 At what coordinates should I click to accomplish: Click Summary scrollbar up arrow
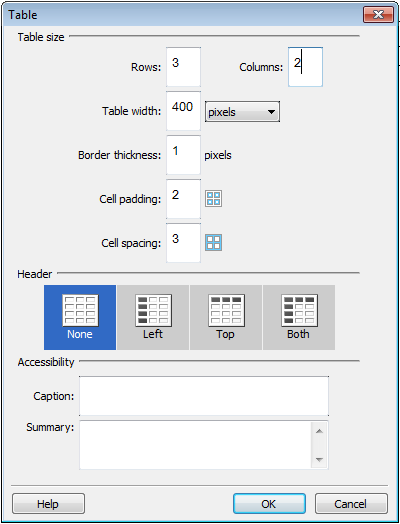tap(319, 431)
